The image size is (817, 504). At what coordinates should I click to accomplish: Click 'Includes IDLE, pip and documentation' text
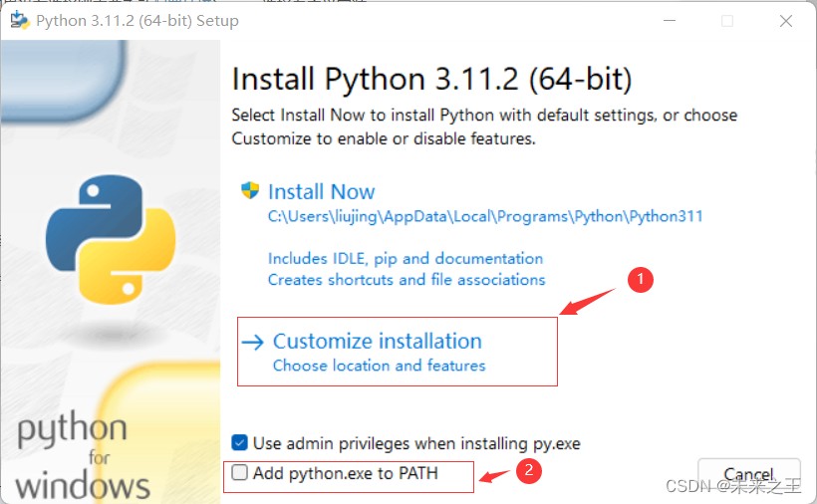(406, 258)
